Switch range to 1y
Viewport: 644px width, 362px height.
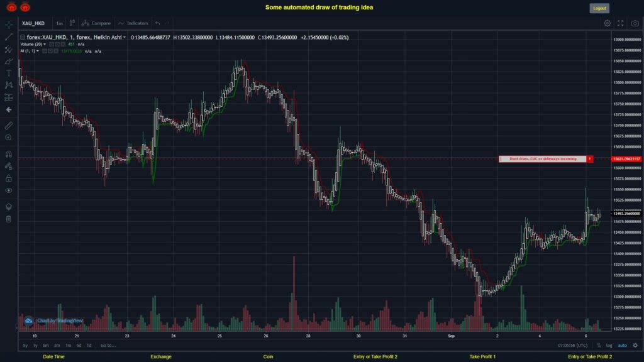35,346
